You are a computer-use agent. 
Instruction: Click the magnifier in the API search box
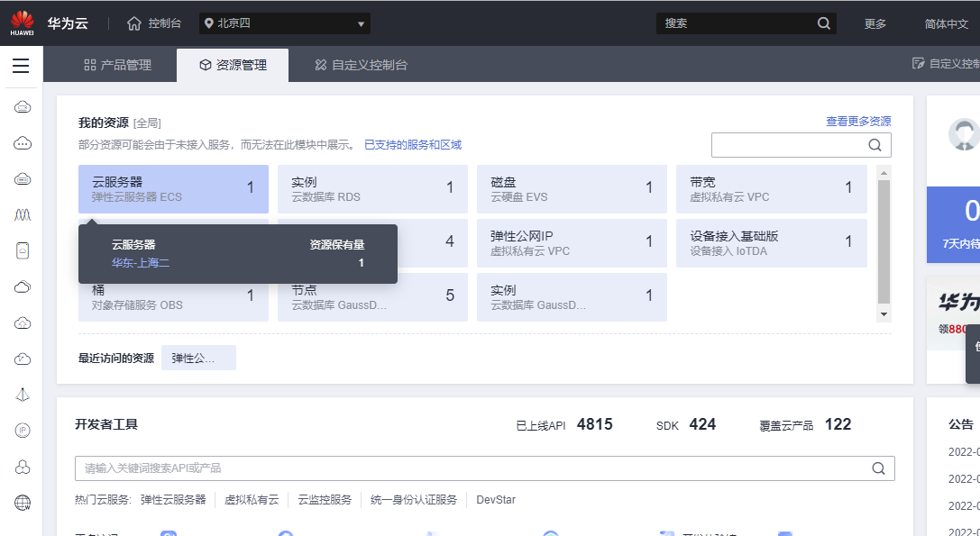tap(878, 468)
